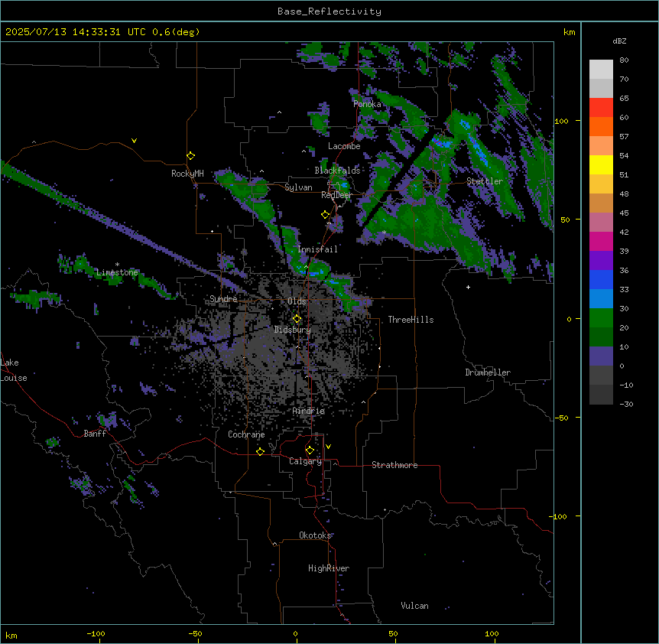Click the asterisk marker above Limestone label

pyautogui.click(x=117, y=265)
